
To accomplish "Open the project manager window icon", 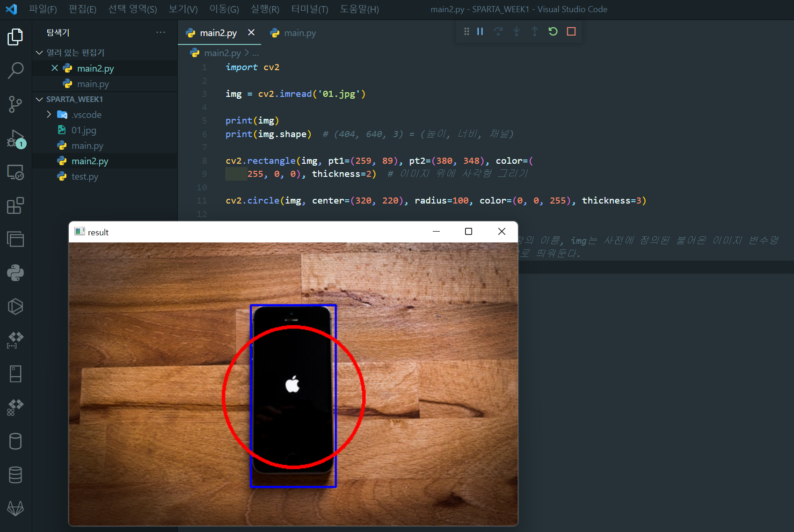I will (x=15, y=239).
